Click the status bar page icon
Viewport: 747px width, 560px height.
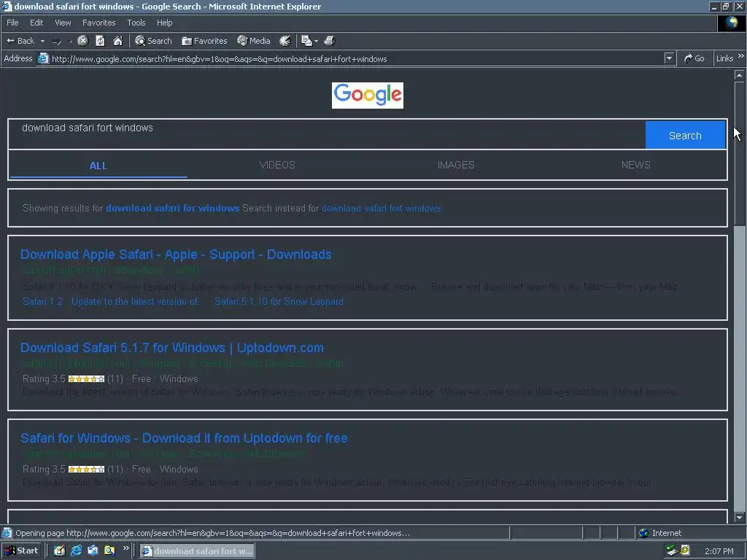click(x=7, y=533)
